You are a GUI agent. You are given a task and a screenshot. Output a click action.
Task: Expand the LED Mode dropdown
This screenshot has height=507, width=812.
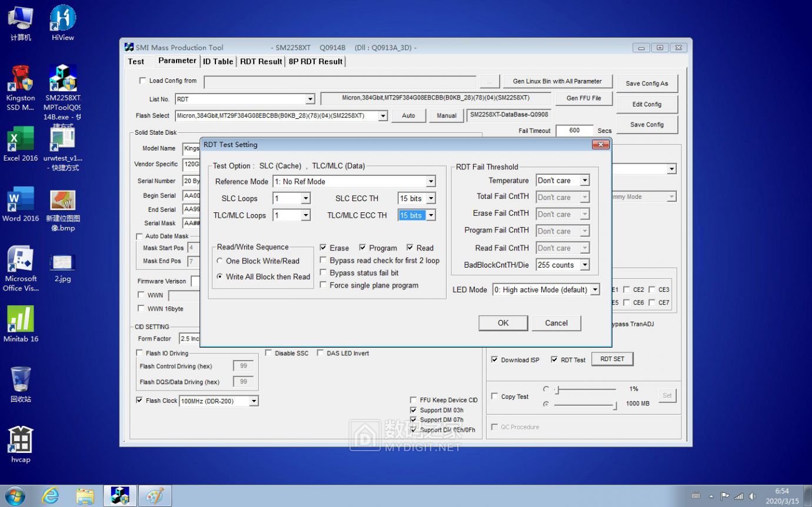point(595,290)
